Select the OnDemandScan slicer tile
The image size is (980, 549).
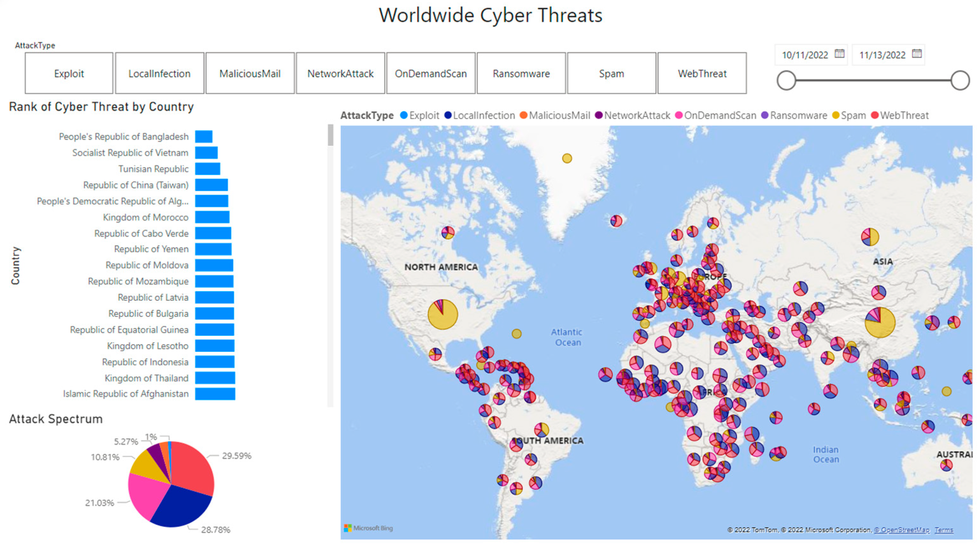pyautogui.click(x=431, y=74)
